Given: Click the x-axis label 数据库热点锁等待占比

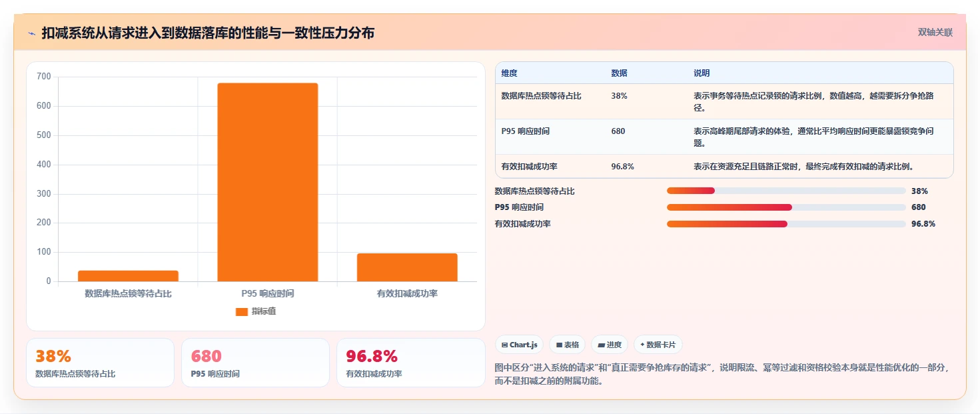Looking at the screenshot, I should (128, 293).
